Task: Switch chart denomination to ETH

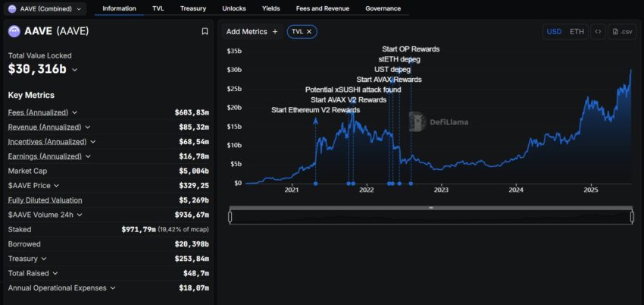Action: click(x=577, y=32)
